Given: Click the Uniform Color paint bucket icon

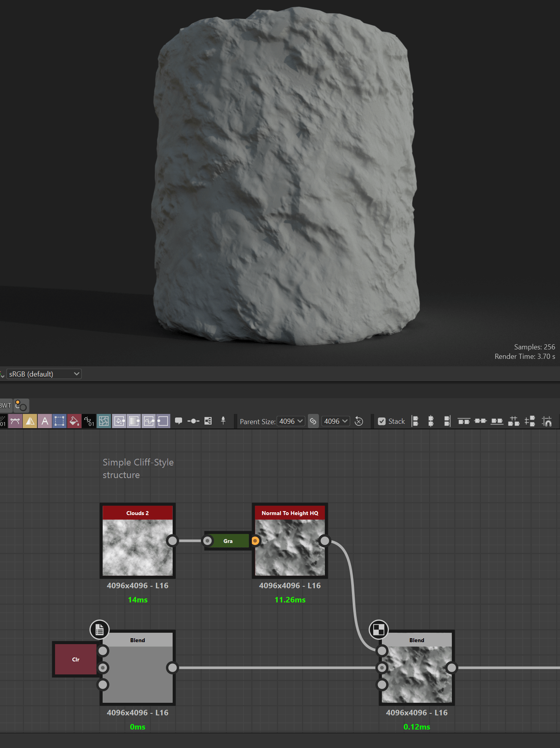Looking at the screenshot, I should point(74,421).
